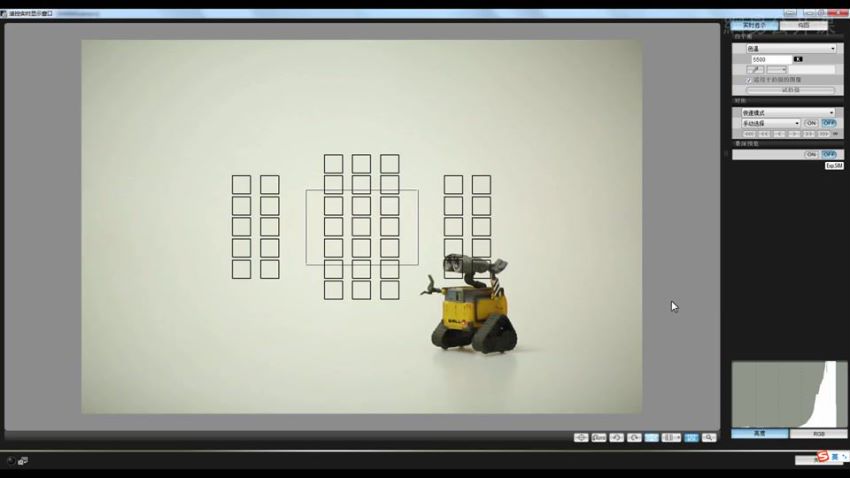Click the camera connection icon at bottom-left
Viewport: 850px width, 478px height.
click(x=23, y=461)
